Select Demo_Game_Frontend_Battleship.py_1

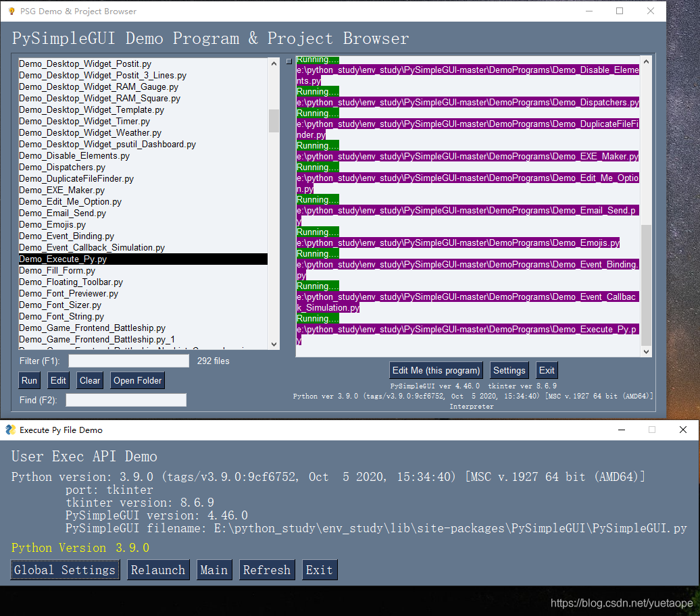(x=143, y=340)
